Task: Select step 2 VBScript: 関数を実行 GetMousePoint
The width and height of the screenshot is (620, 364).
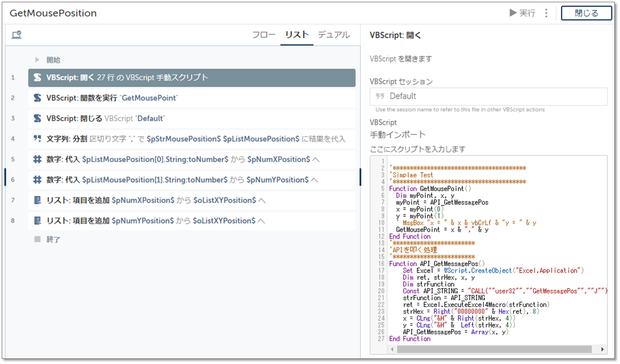Action: (192, 98)
